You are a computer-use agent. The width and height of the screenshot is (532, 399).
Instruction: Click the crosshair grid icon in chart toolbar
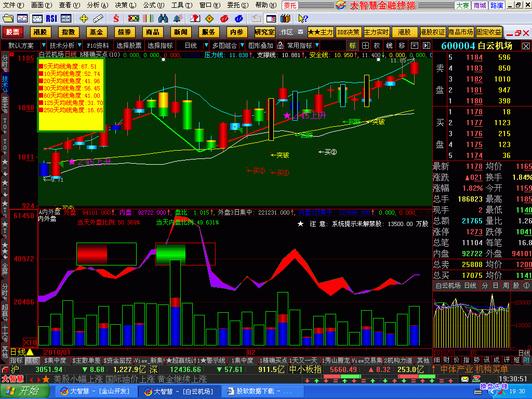(365, 46)
